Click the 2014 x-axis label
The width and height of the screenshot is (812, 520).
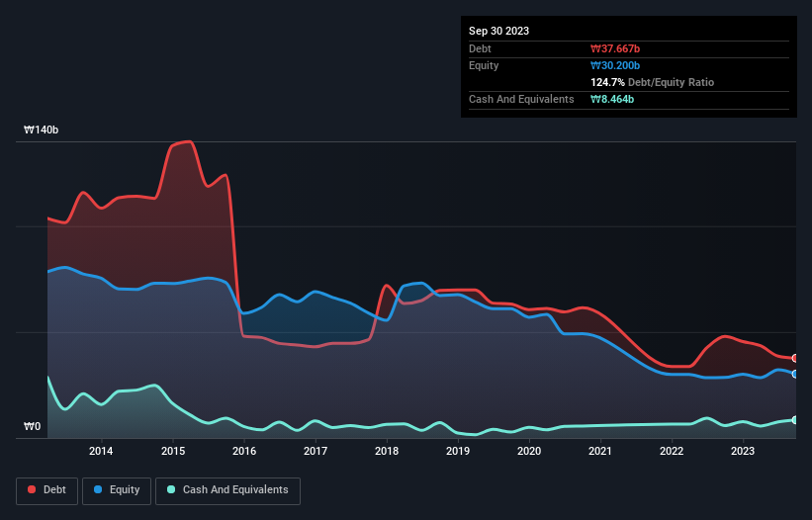tap(101, 451)
